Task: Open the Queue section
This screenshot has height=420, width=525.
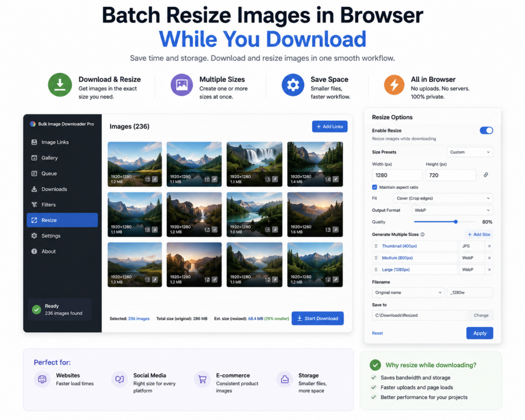Action: 62,173
